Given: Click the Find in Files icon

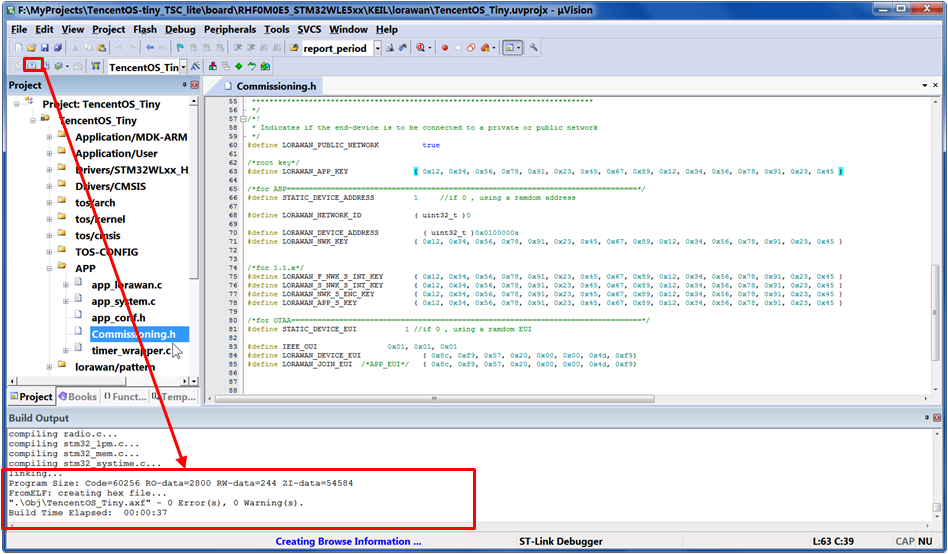Looking at the screenshot, I should (x=294, y=48).
